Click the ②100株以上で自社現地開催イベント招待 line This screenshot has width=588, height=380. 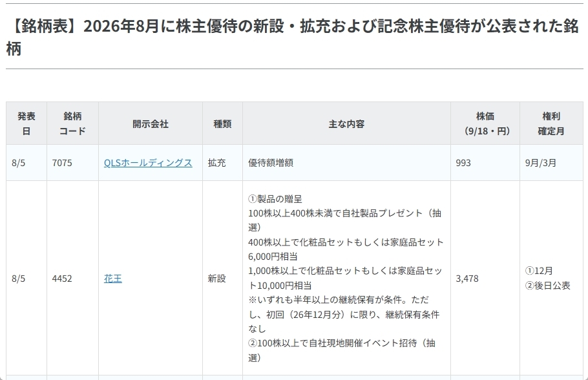(341, 343)
